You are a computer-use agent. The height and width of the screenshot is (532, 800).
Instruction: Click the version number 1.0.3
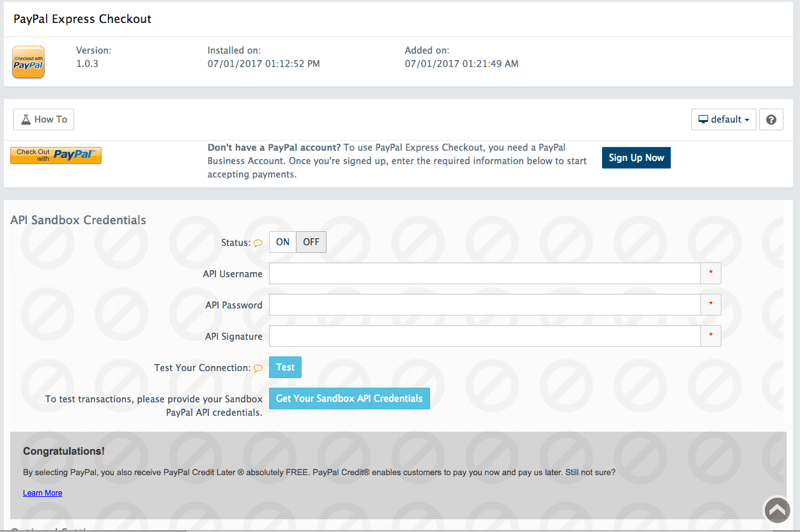(x=87, y=64)
